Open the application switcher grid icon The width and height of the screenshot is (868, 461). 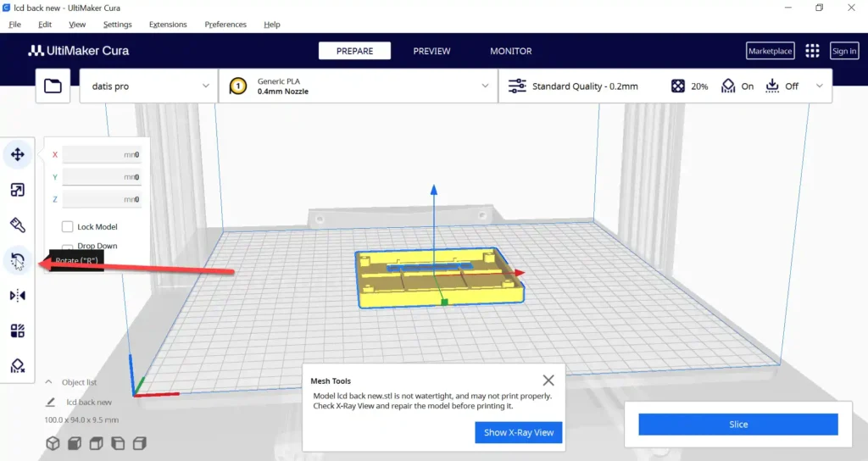point(812,51)
